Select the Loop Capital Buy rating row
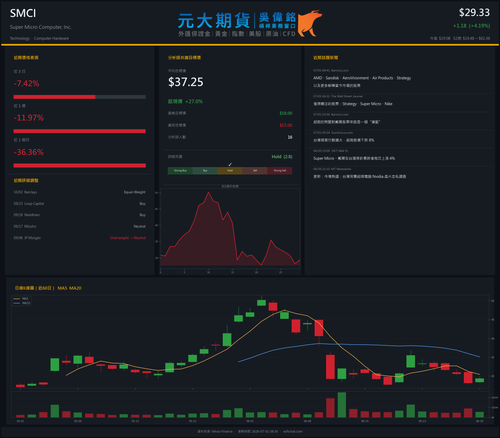Viewport: 500px width, 438px height. point(80,203)
